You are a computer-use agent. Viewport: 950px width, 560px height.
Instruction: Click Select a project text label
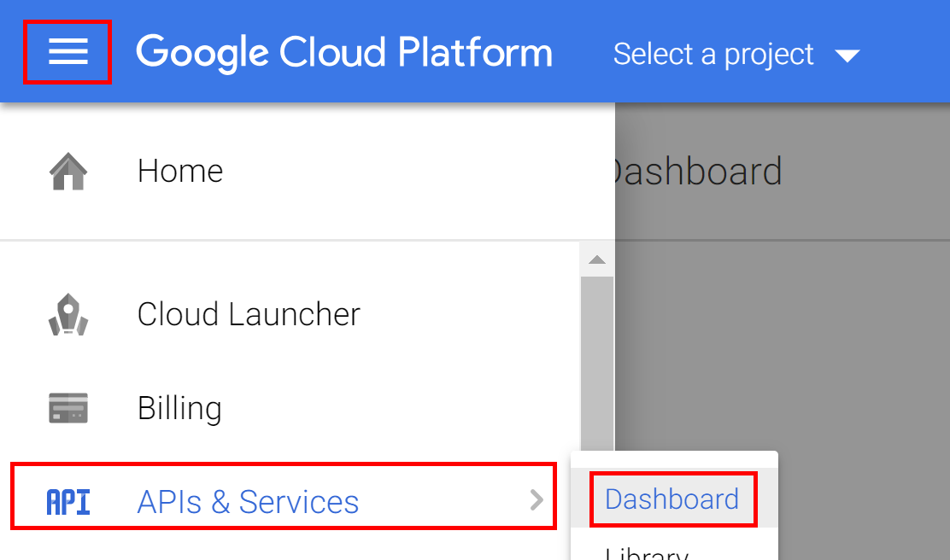pyautogui.click(x=712, y=54)
